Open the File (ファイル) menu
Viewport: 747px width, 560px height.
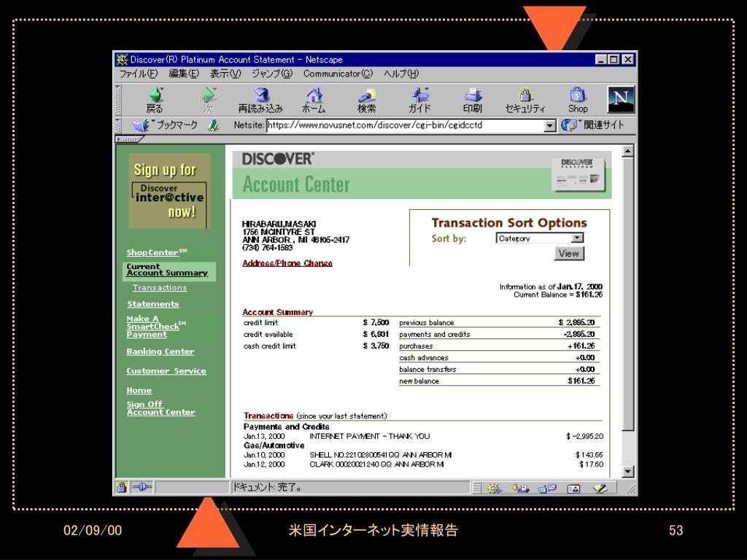[x=138, y=74]
